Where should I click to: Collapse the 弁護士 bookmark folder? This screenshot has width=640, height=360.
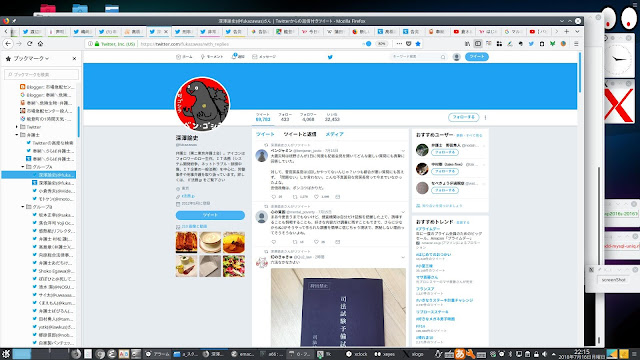17,135
